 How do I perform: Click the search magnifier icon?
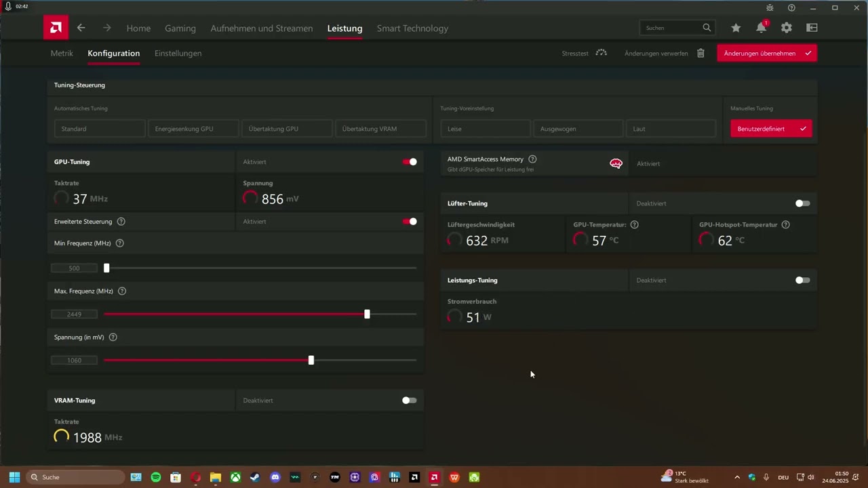point(707,28)
